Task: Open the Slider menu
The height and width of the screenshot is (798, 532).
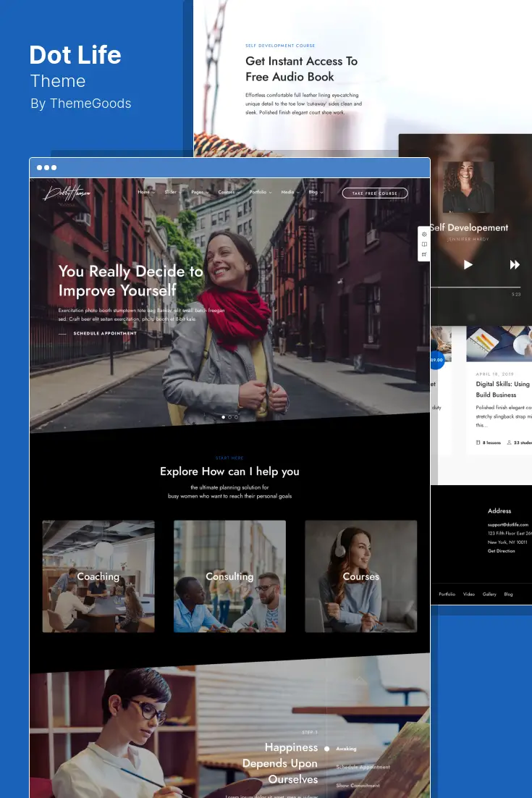Action: pos(173,193)
